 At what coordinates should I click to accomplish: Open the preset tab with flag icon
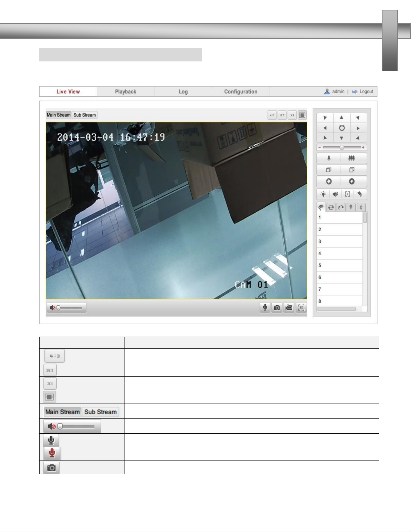coord(321,207)
